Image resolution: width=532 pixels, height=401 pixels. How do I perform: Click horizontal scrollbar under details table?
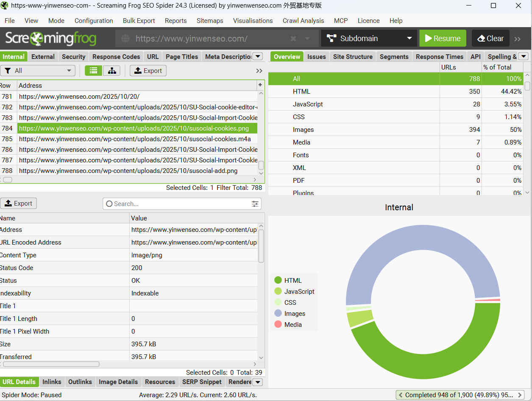point(51,364)
